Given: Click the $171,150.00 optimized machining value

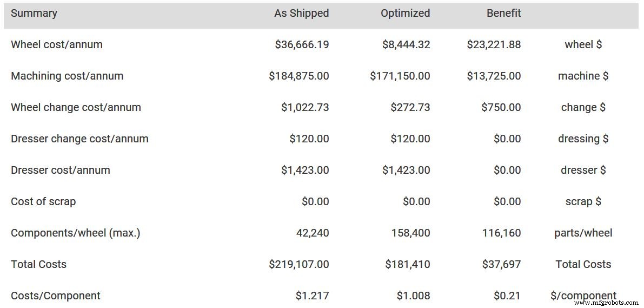Looking at the screenshot, I should (400, 76).
